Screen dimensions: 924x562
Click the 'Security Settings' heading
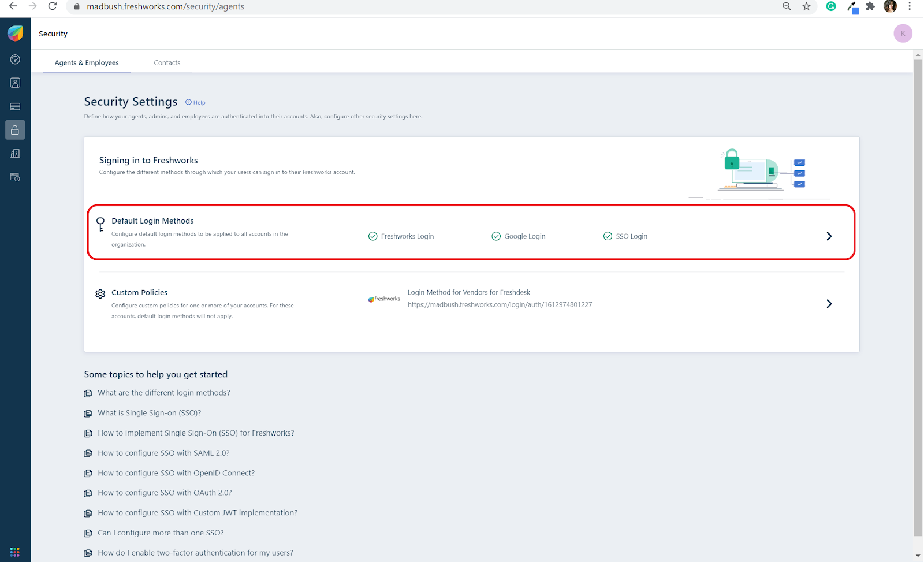pyautogui.click(x=131, y=102)
